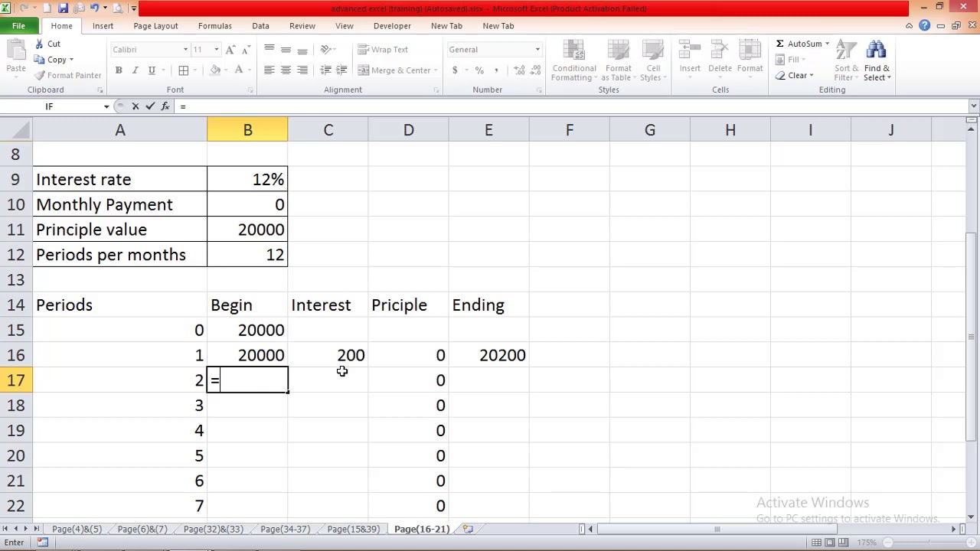
Task: Open the General number format dropdown
Action: point(537,50)
